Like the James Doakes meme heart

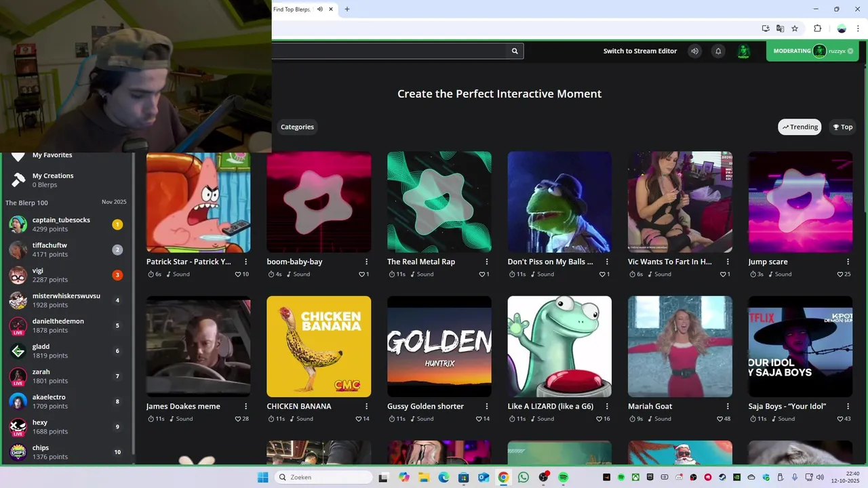pyautogui.click(x=238, y=419)
